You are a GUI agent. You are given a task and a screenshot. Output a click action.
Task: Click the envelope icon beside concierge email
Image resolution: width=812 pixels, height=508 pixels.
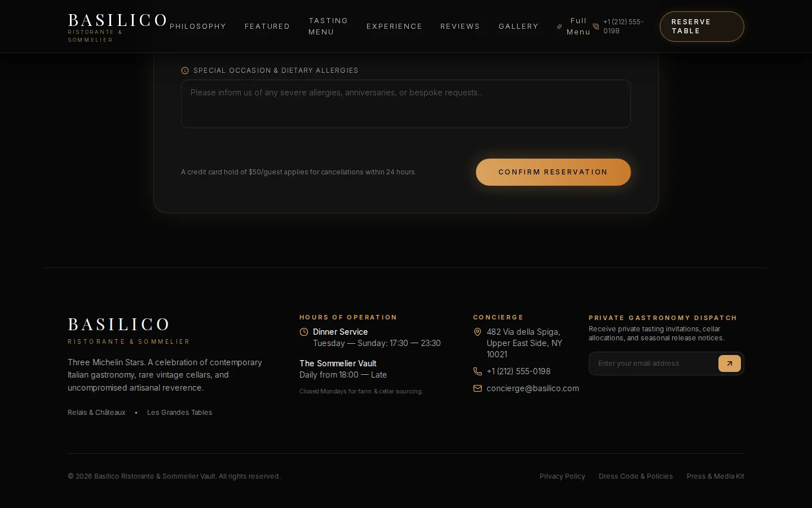click(x=478, y=388)
